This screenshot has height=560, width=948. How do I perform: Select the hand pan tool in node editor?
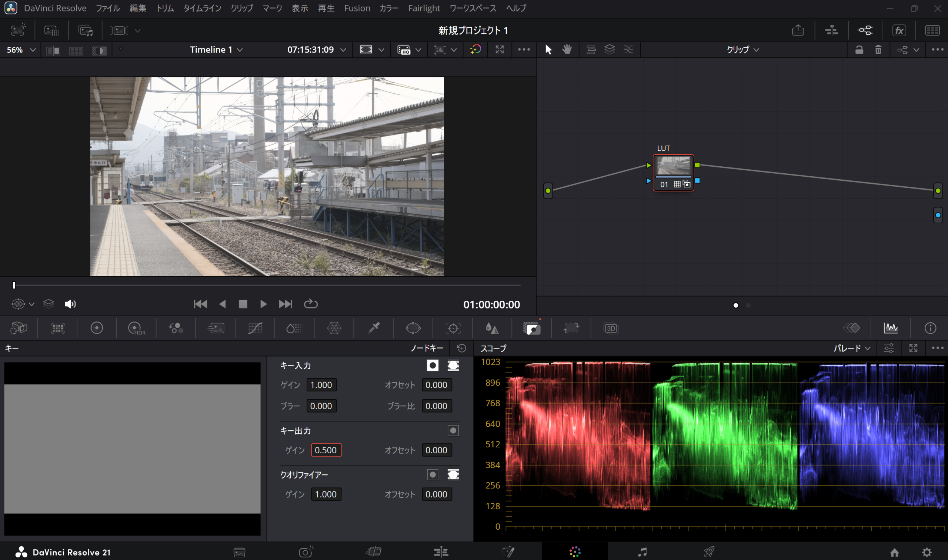(567, 49)
